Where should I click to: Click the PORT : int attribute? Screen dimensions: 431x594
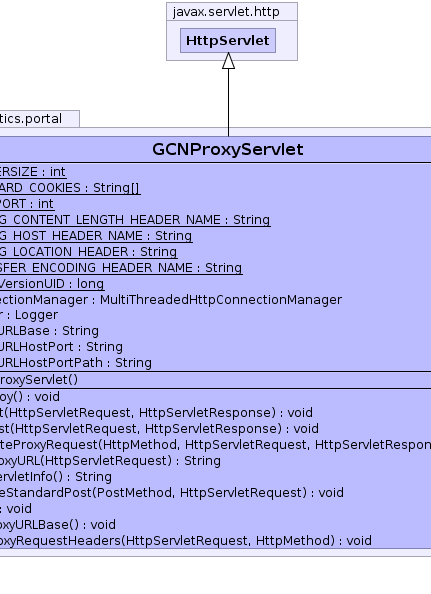(x=27, y=203)
